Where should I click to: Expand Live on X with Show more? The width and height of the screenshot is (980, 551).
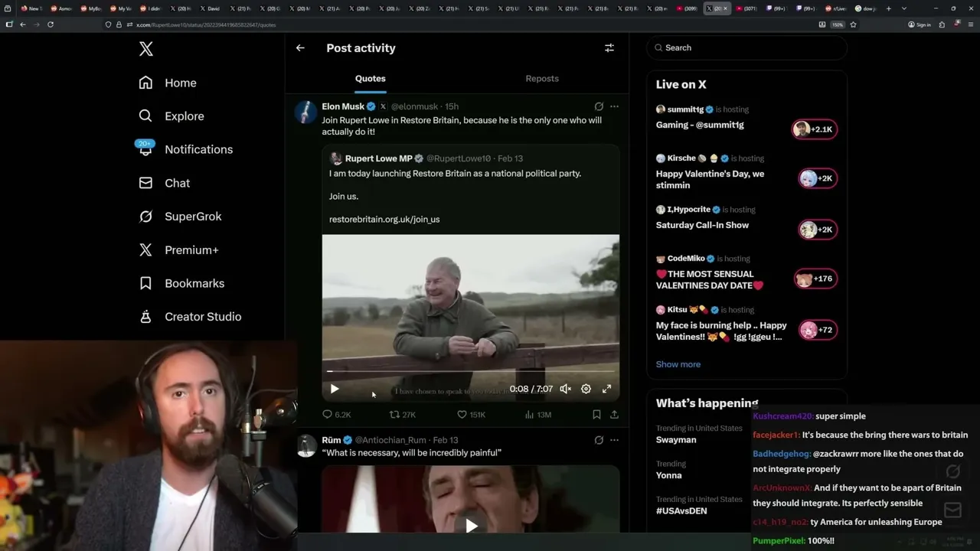678,364
